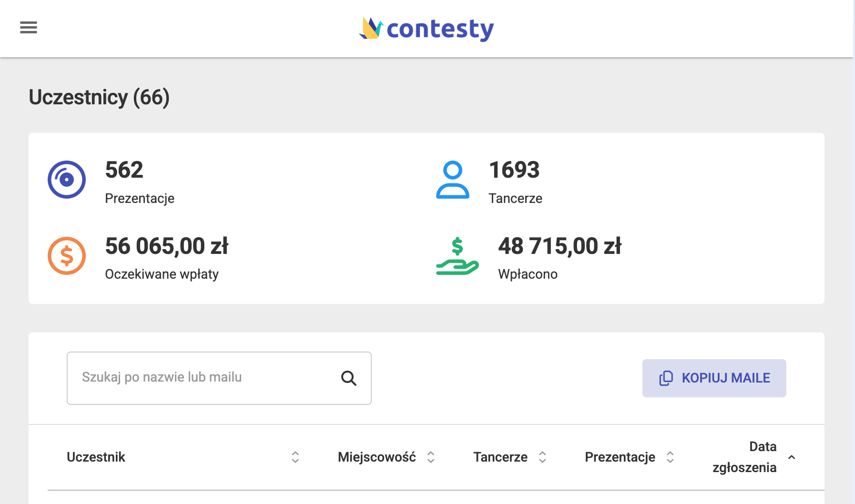
Task: Click the Wpłacono label
Action: 528,274
